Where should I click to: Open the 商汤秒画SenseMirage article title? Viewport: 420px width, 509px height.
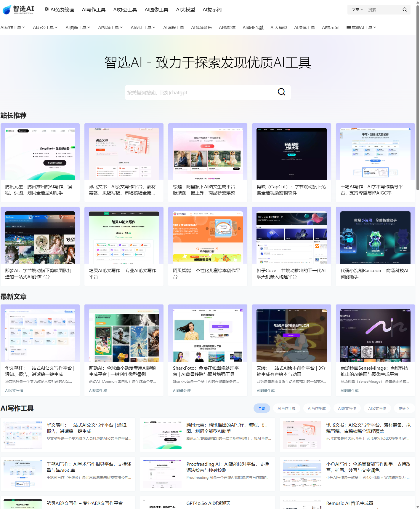click(x=375, y=371)
